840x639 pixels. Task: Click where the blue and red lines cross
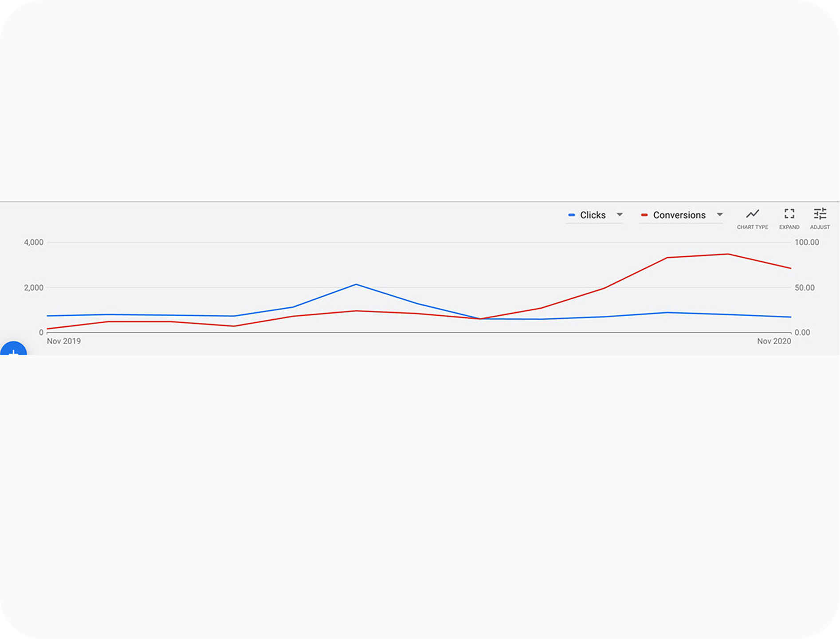[x=480, y=319]
